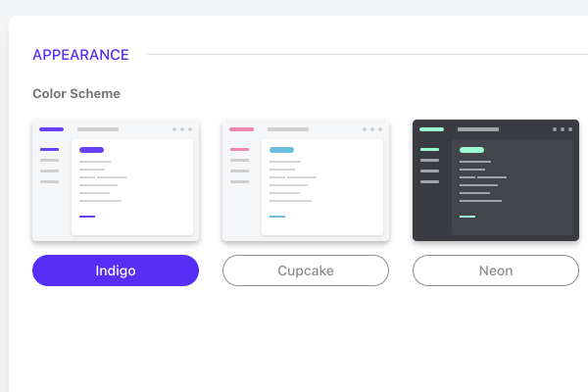Screen dimensions: 588x392
Task: Click the APPEARANCE section heading
Action: (x=80, y=55)
